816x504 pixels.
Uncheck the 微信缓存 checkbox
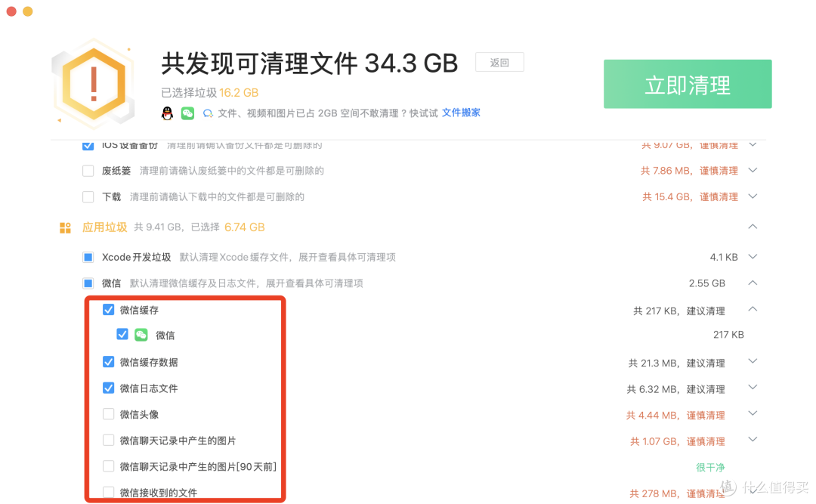coord(108,309)
